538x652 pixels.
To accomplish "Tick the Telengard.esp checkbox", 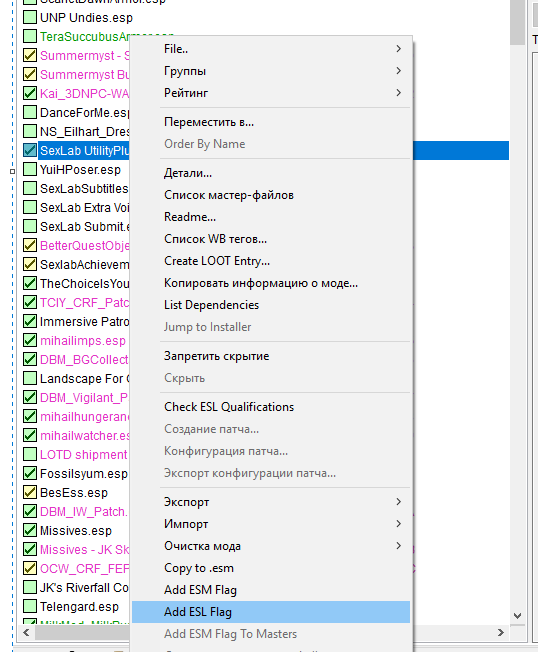I will (x=30, y=606).
